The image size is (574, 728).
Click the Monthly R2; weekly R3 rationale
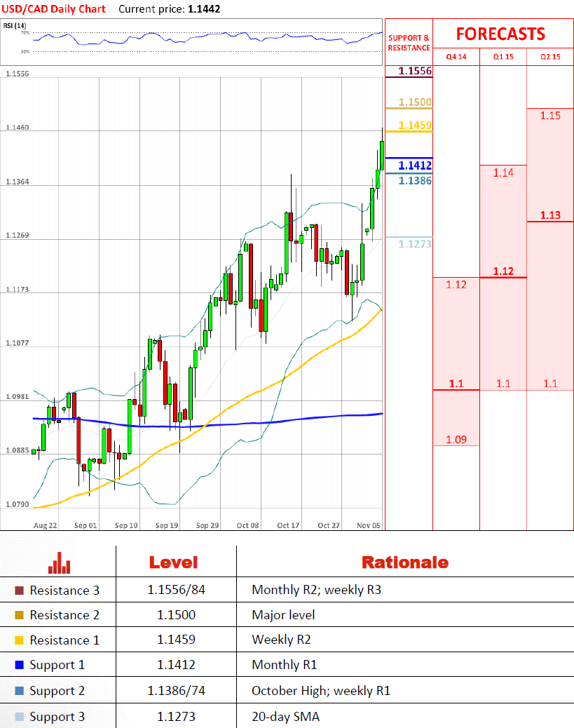coord(317,590)
